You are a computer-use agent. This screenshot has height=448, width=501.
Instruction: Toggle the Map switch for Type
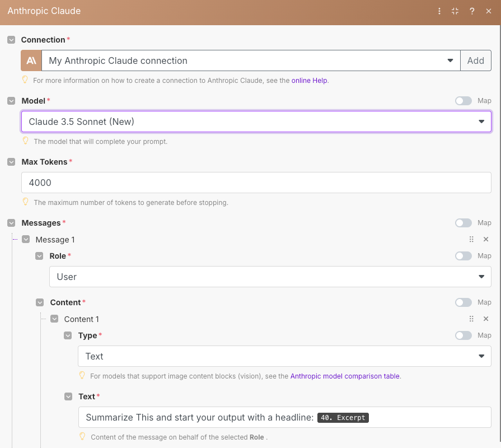[463, 335]
